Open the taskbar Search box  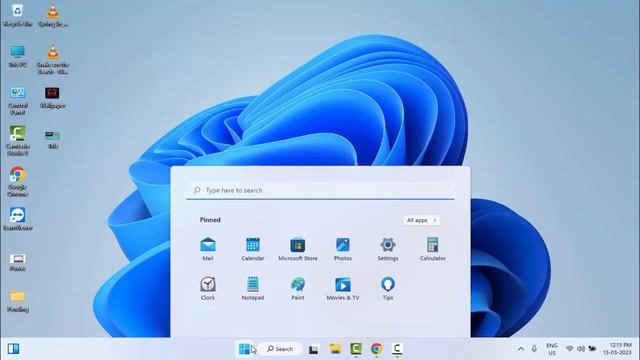pyautogui.click(x=280, y=349)
